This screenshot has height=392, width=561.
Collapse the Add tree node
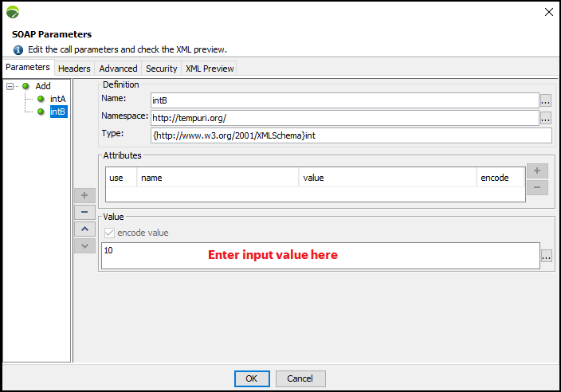coord(10,86)
